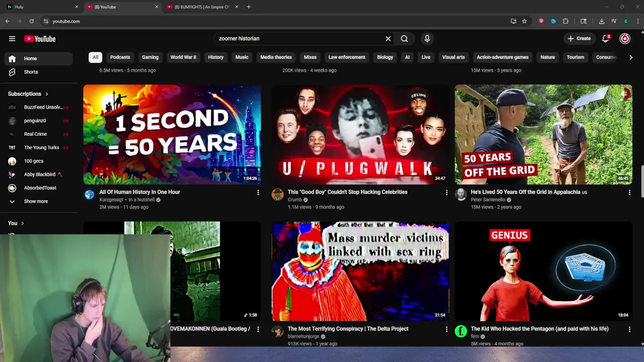The image size is (644, 362).
Task: Open more options for All Of Human History video
Action: [x=258, y=193]
